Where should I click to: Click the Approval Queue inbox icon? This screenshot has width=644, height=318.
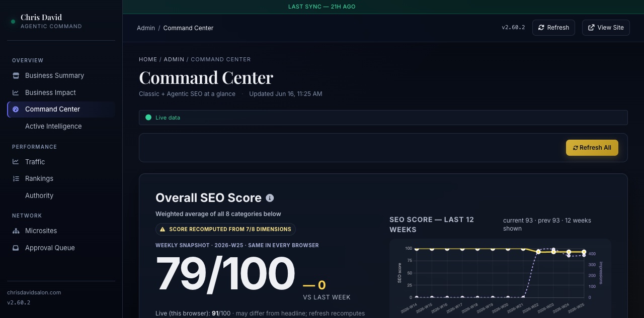click(x=16, y=248)
